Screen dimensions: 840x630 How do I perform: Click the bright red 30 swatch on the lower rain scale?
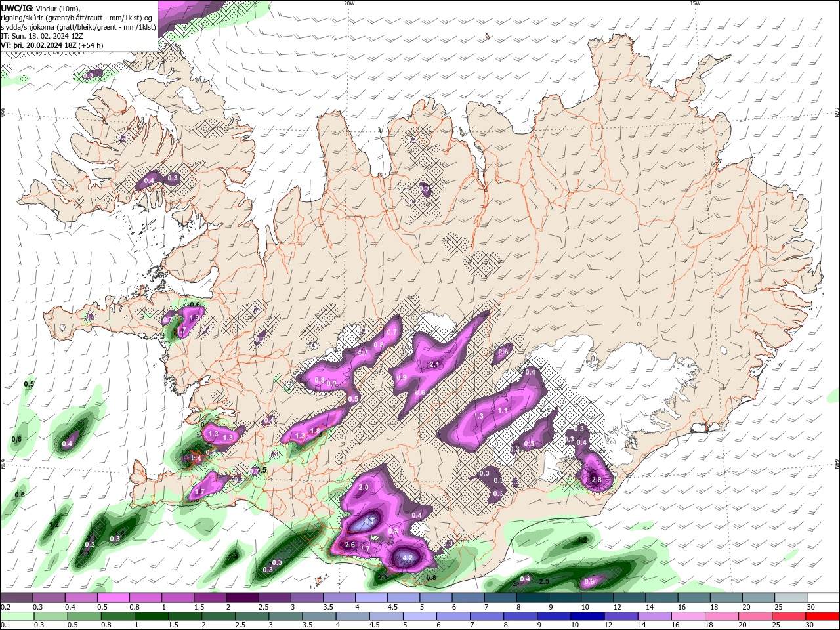click(x=822, y=616)
